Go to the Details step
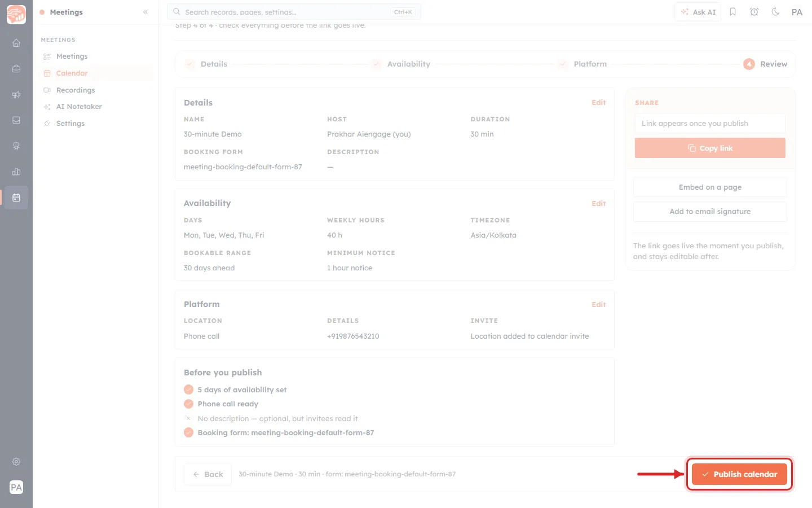 pos(206,64)
